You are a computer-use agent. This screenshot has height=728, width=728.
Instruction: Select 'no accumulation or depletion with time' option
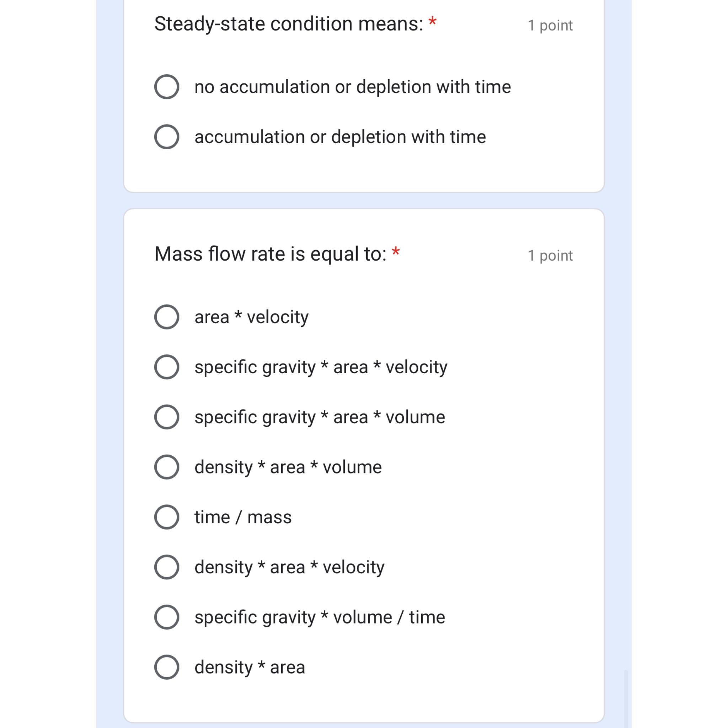tap(352, 87)
